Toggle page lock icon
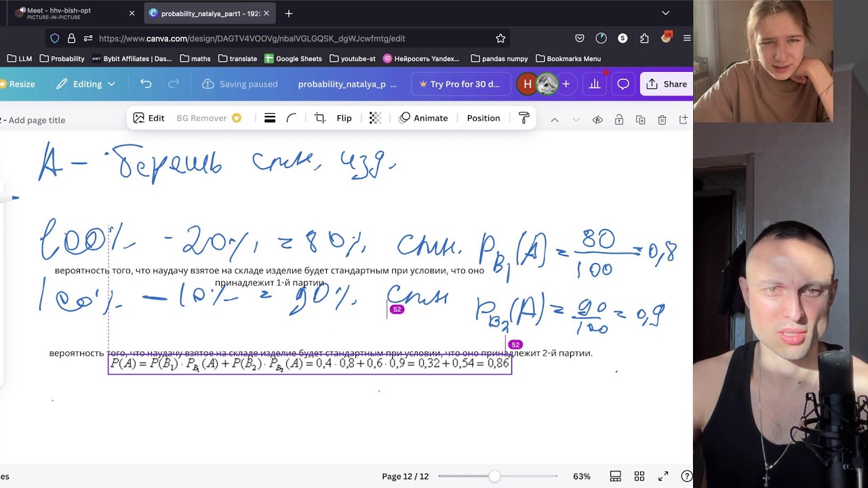The height and width of the screenshot is (488, 868). (x=618, y=120)
